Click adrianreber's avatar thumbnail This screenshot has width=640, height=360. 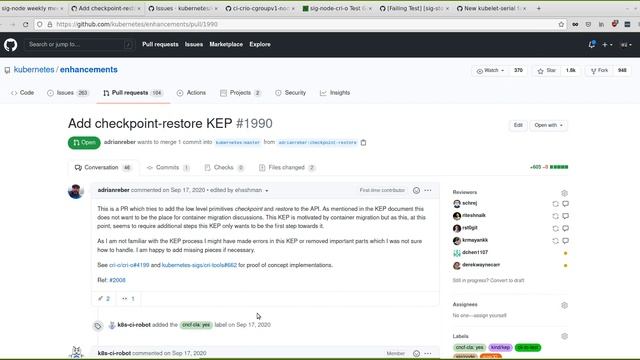click(x=76, y=191)
